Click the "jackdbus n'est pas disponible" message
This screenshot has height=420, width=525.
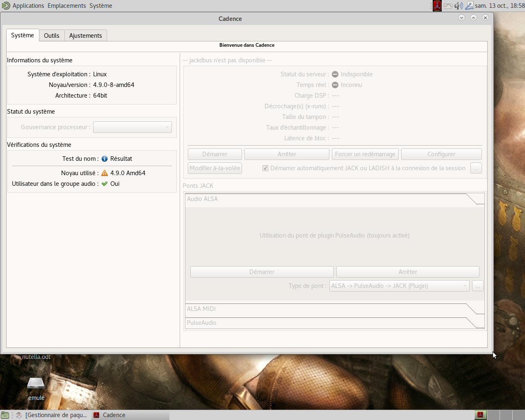pos(227,60)
